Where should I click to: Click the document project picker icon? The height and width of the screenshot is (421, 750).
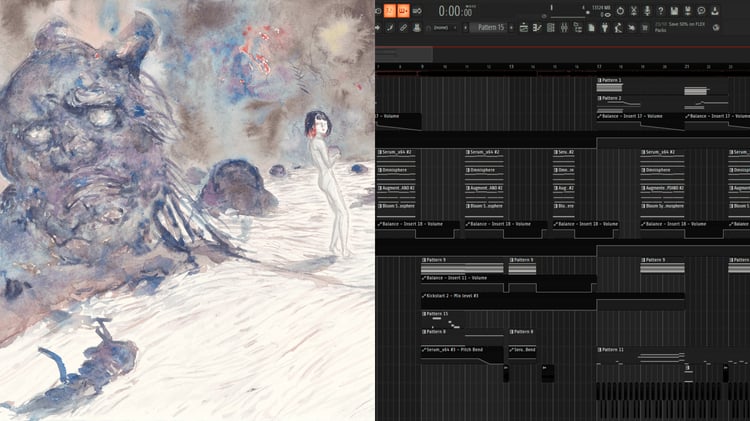(591, 28)
